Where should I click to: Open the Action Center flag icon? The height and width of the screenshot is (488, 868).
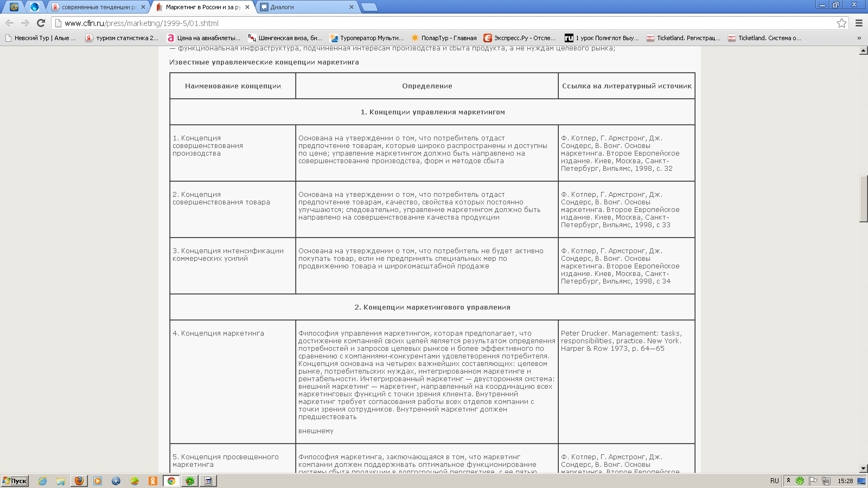point(813,481)
